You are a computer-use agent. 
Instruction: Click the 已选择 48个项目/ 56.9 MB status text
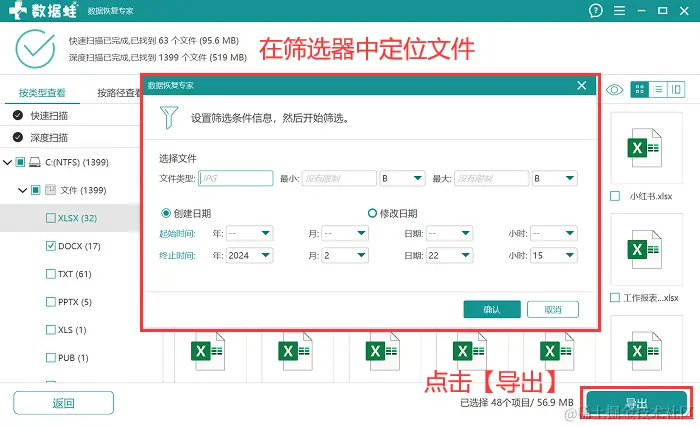pos(517,402)
